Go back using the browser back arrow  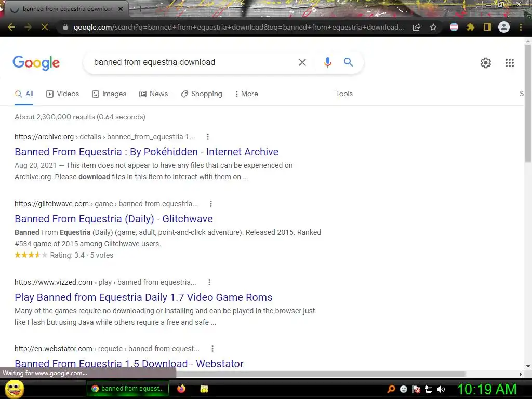coord(11,27)
